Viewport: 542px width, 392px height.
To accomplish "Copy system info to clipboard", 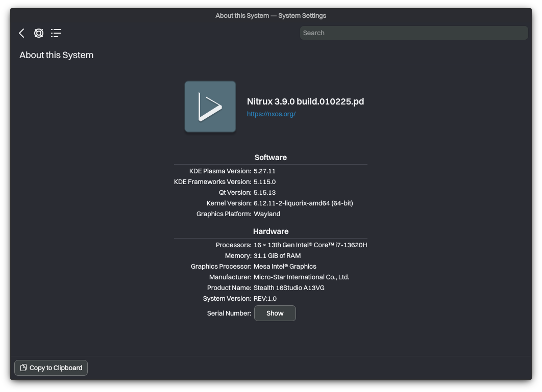I will click(x=51, y=368).
